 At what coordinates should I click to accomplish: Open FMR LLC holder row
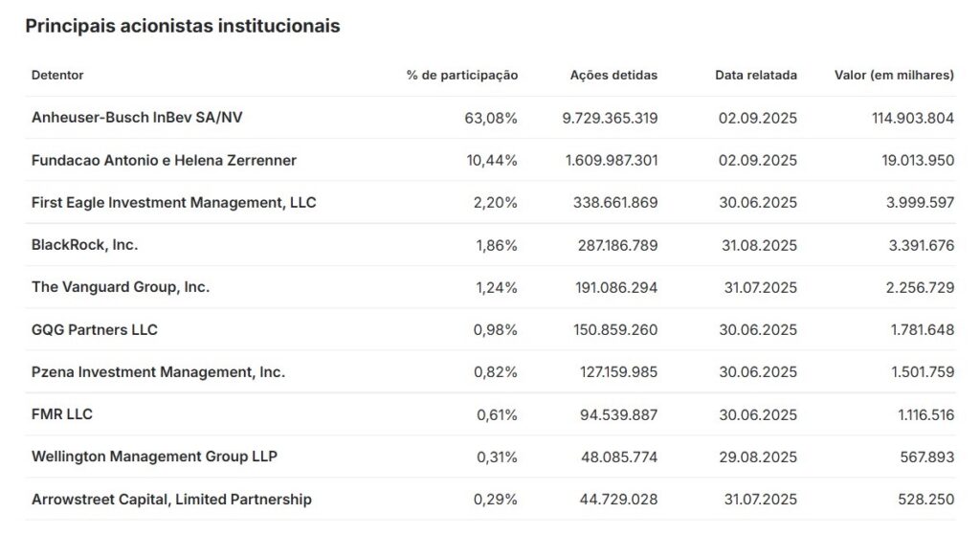click(x=62, y=414)
